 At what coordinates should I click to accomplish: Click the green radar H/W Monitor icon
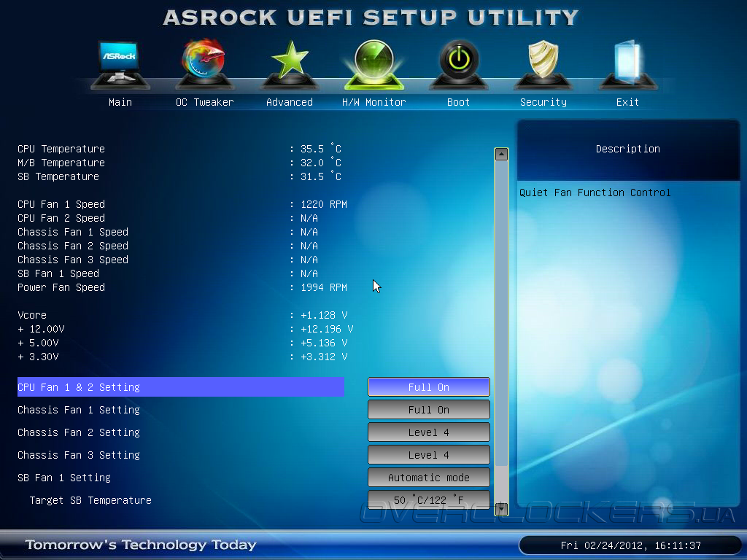click(374, 65)
